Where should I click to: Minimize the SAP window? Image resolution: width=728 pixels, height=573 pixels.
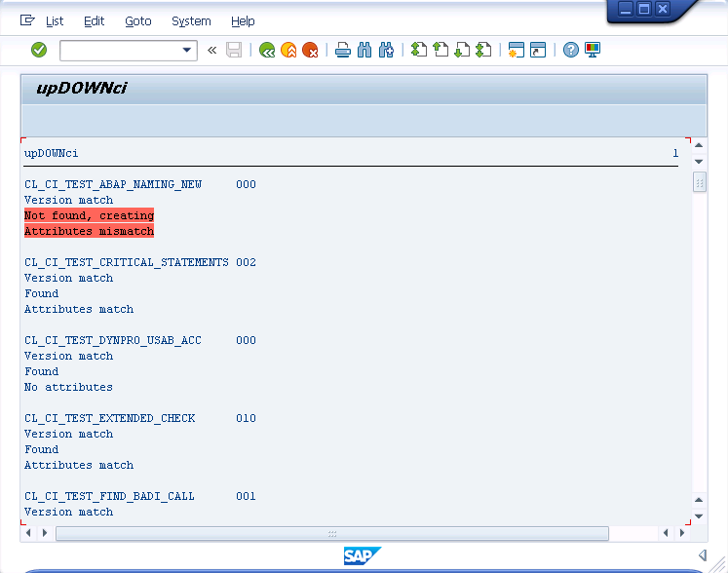626,9
